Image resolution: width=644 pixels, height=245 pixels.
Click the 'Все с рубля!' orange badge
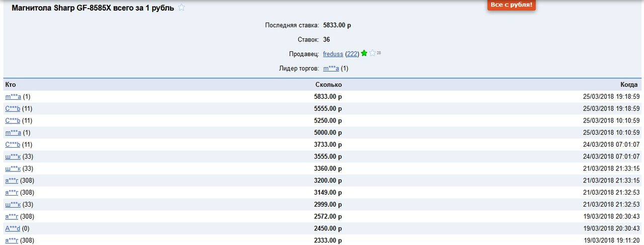pyautogui.click(x=511, y=5)
